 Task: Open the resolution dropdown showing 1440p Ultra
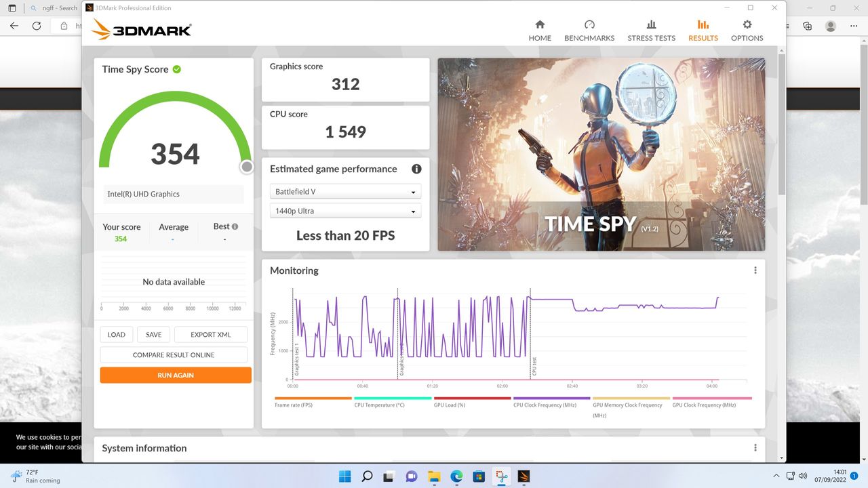tap(345, 211)
